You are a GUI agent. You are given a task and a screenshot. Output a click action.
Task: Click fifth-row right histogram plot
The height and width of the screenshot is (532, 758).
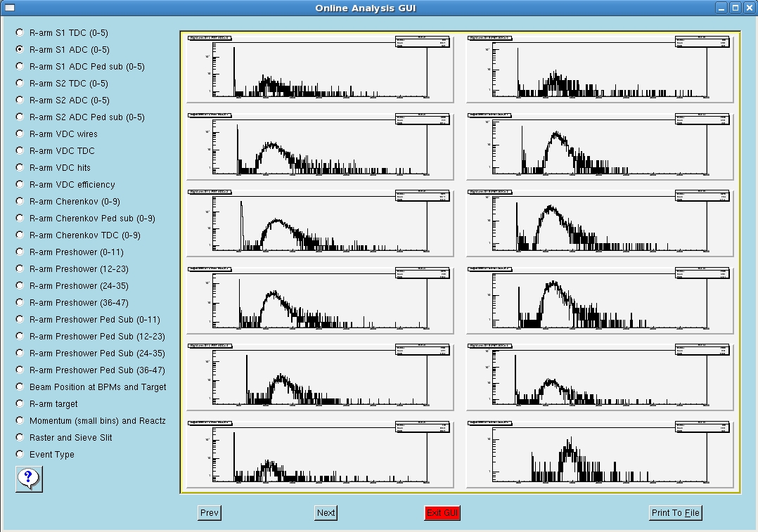600,377
